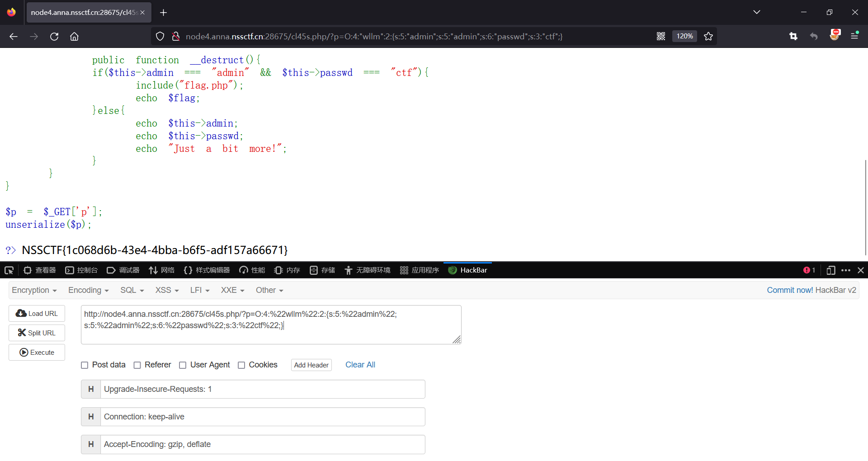This screenshot has height=461, width=868.
Task: Open the 存储 storage panel
Action: (322, 270)
